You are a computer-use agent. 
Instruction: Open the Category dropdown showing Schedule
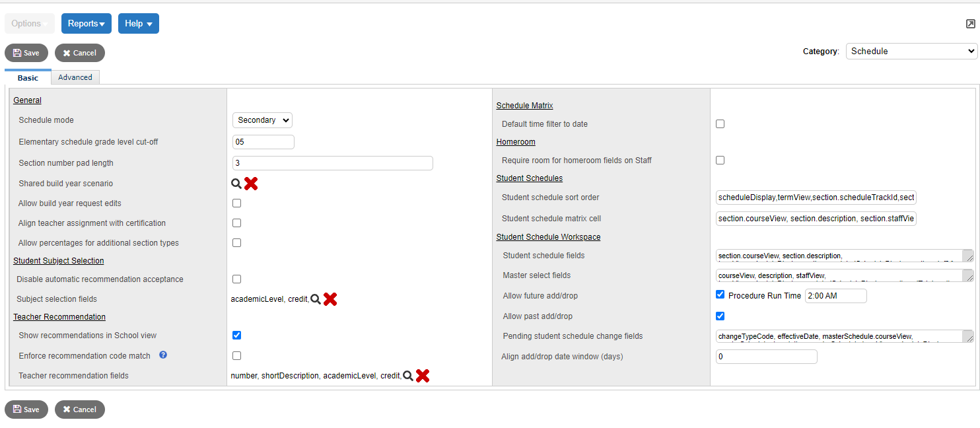click(x=910, y=51)
